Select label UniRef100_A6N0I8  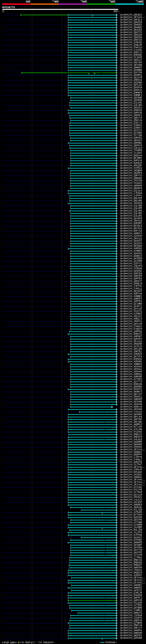pos(131,407)
